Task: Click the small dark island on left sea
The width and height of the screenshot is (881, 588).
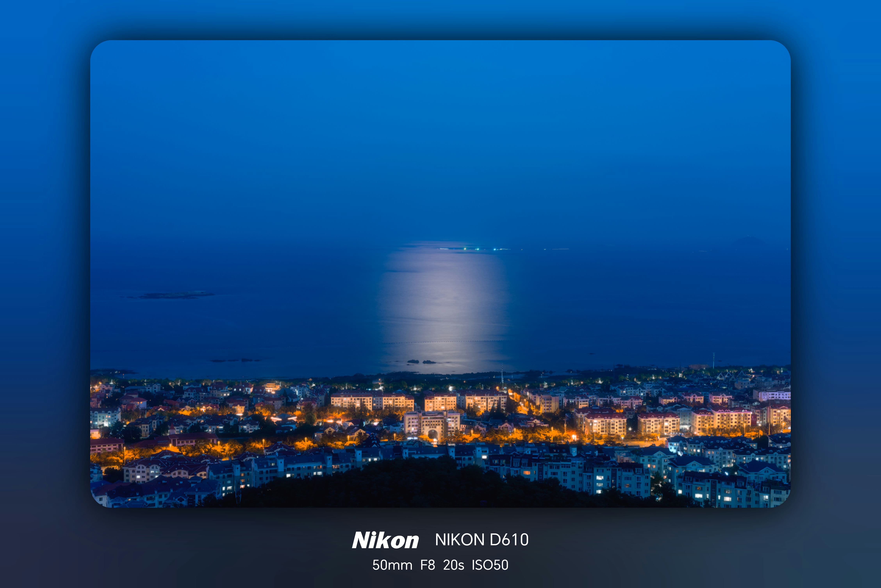Action: coord(173,295)
